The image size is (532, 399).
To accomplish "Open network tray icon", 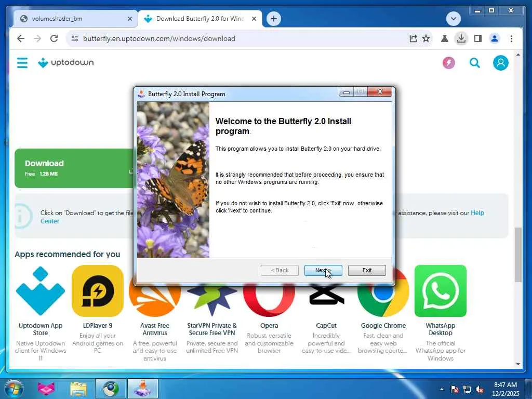I will coord(467,389).
